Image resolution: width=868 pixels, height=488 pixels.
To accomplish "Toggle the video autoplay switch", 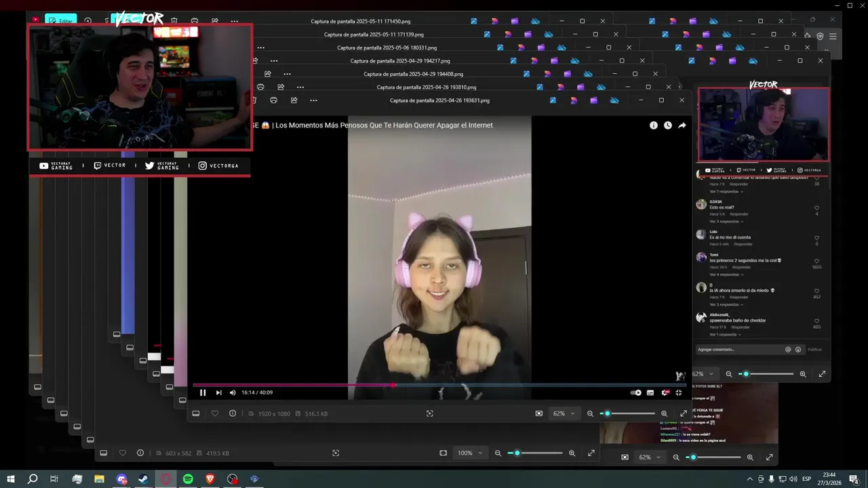I will pyautogui.click(x=635, y=392).
